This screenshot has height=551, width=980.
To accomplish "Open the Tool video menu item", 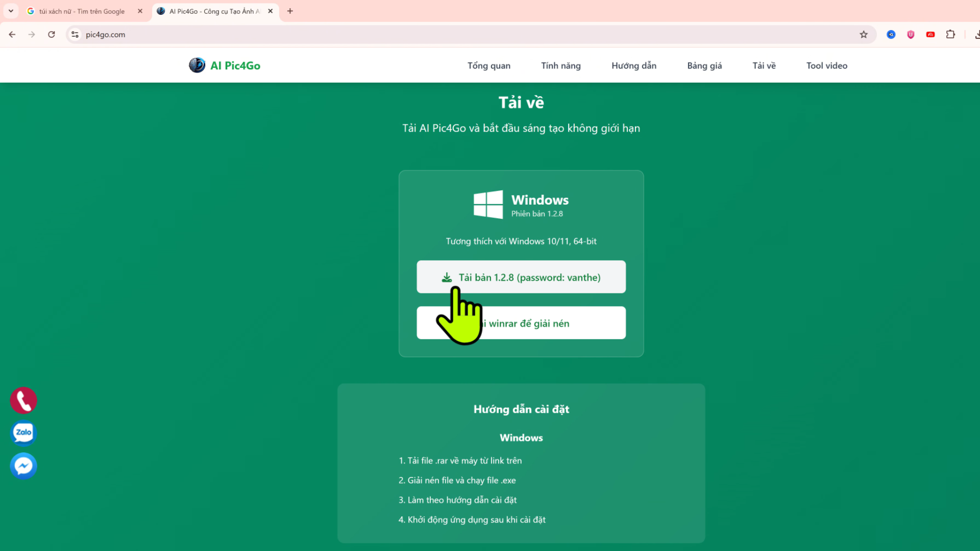I will pyautogui.click(x=827, y=66).
